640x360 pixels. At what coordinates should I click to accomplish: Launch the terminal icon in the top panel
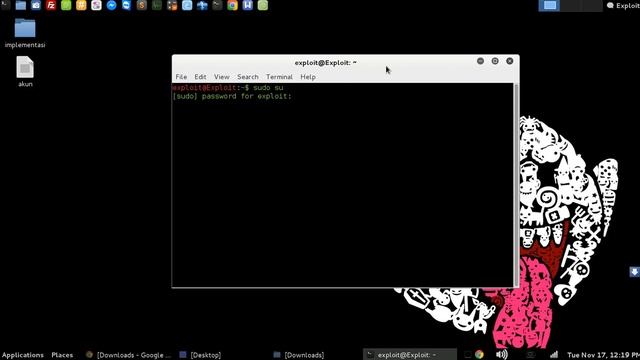[6, 5]
